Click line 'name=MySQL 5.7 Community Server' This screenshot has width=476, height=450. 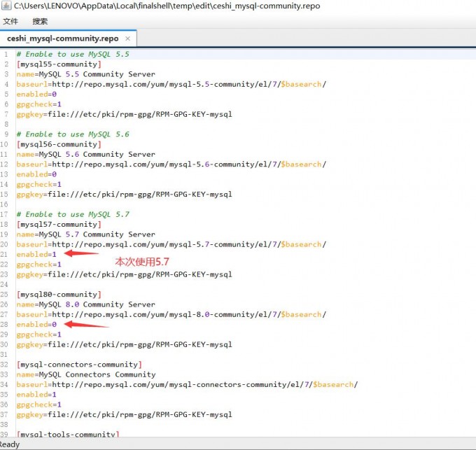pos(86,234)
